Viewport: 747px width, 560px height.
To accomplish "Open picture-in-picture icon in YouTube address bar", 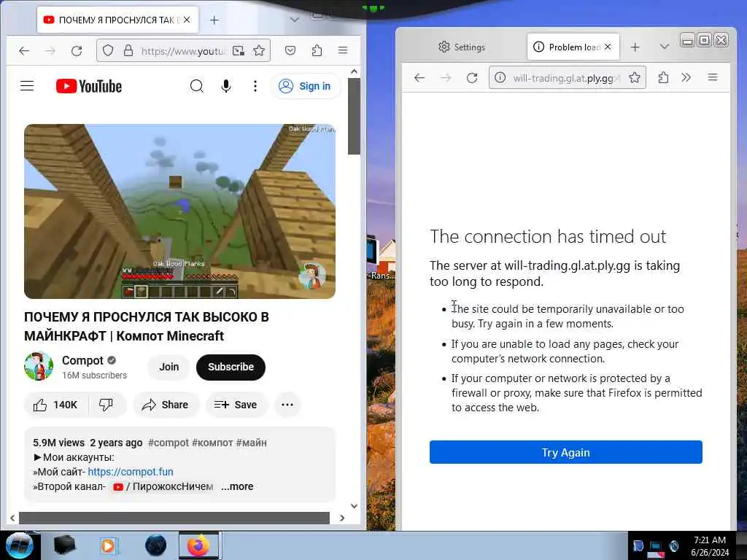I will click(239, 50).
